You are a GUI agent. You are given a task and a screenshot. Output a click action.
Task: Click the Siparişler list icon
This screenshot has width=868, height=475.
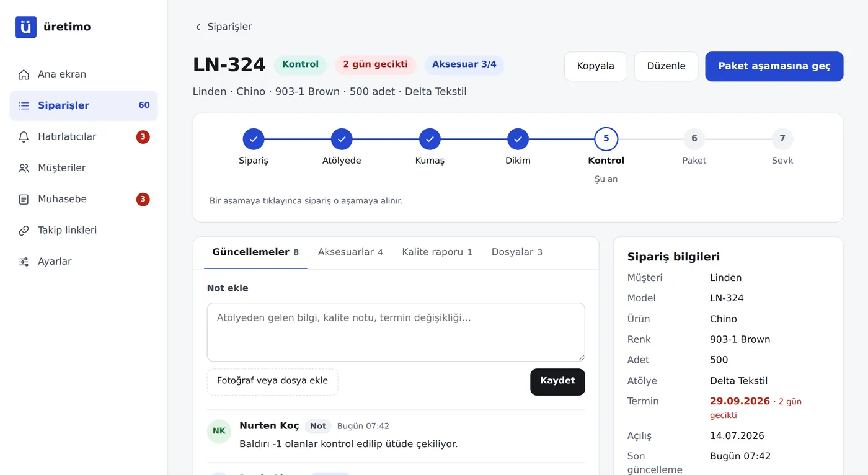click(x=24, y=105)
